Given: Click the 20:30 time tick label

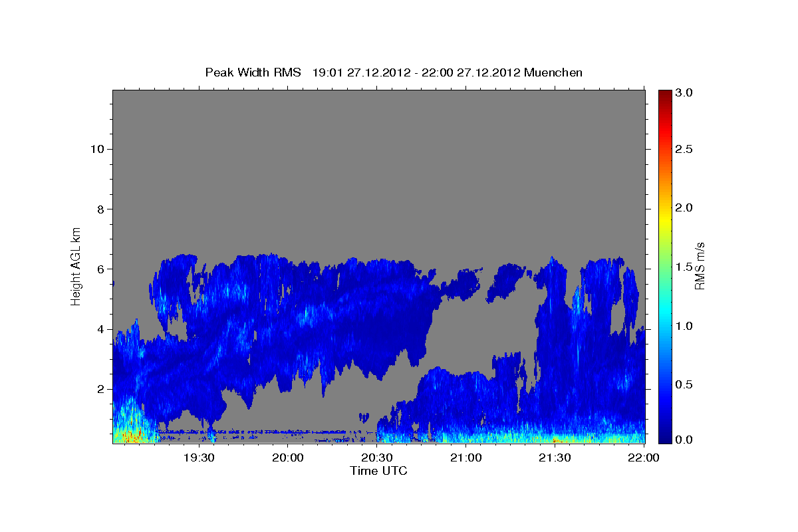Looking at the screenshot, I should pyautogui.click(x=376, y=458).
